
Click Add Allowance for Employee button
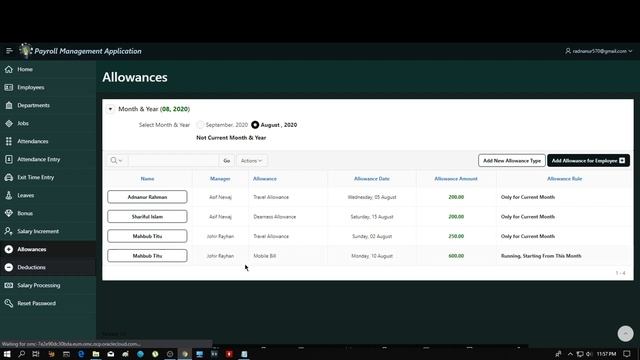coord(588,160)
